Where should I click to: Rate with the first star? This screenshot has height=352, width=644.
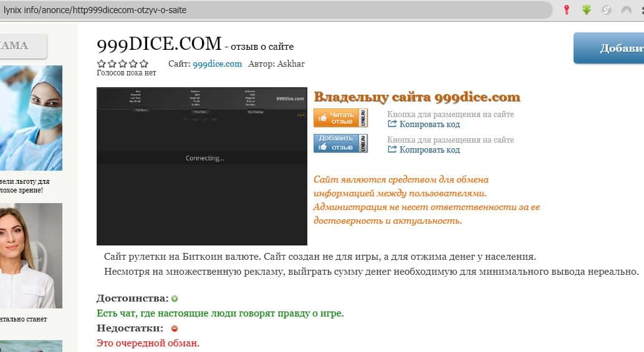click(x=101, y=64)
